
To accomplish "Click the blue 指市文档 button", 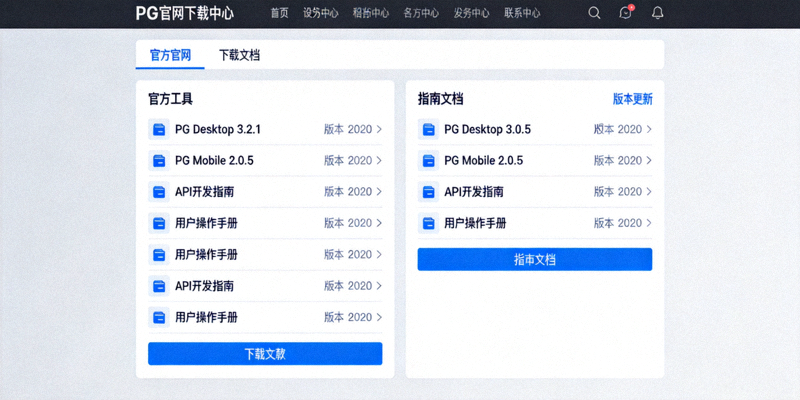I will pyautogui.click(x=535, y=259).
